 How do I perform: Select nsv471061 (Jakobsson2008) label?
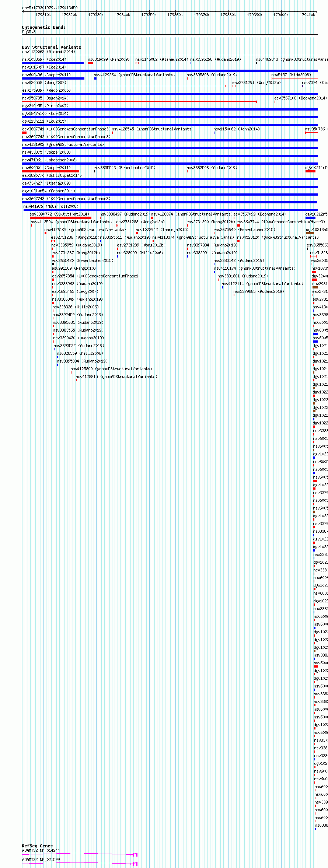coord(50,160)
